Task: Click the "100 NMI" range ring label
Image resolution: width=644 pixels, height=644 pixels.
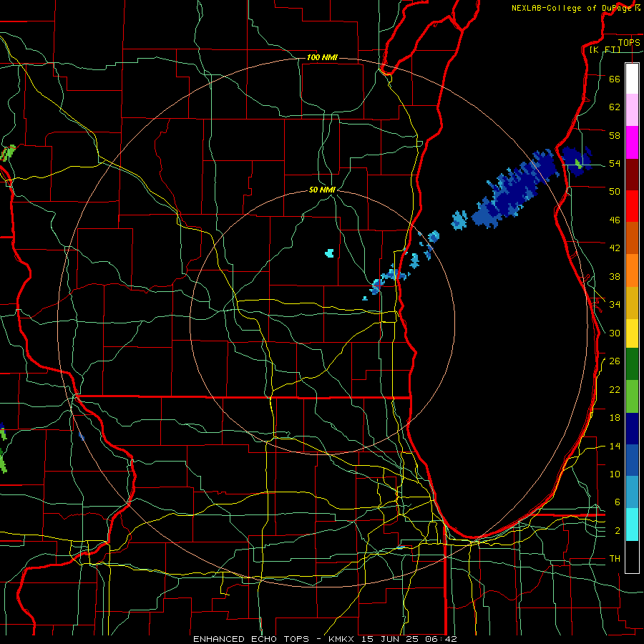Action: (322, 57)
